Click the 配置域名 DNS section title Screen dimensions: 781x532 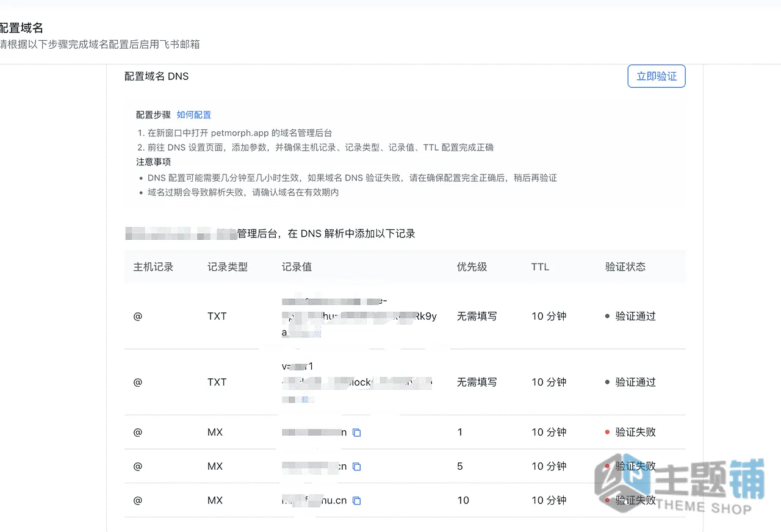(x=157, y=76)
